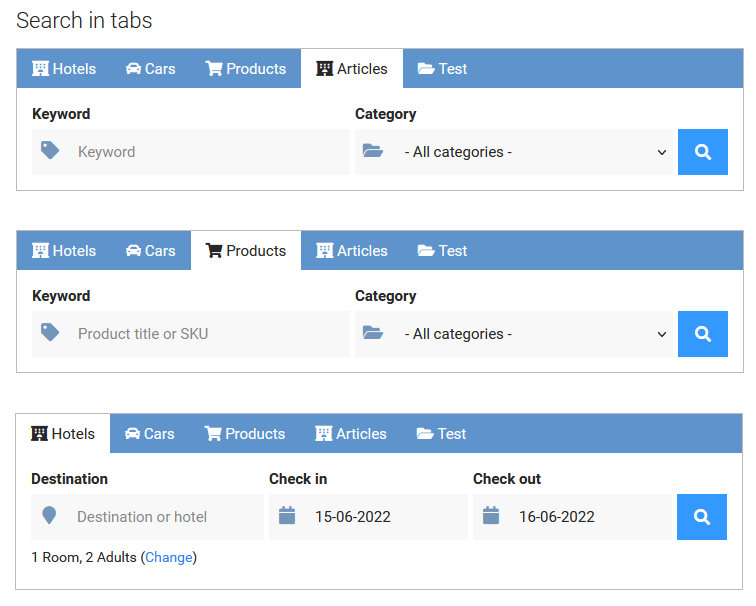Expand All categories dropdown in Products search
The height and width of the screenshot is (606, 756).
[514, 334]
